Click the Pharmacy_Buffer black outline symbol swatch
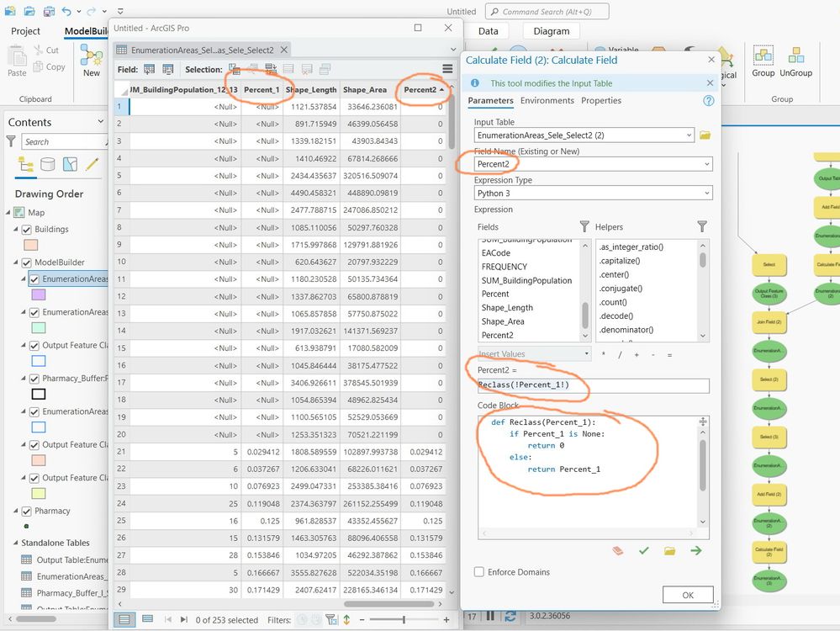840x631 pixels. (x=39, y=394)
